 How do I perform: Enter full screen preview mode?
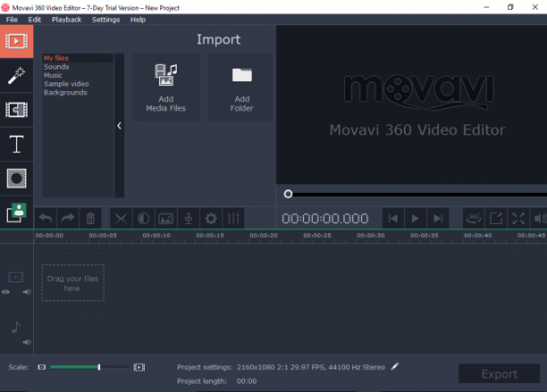[518, 219]
